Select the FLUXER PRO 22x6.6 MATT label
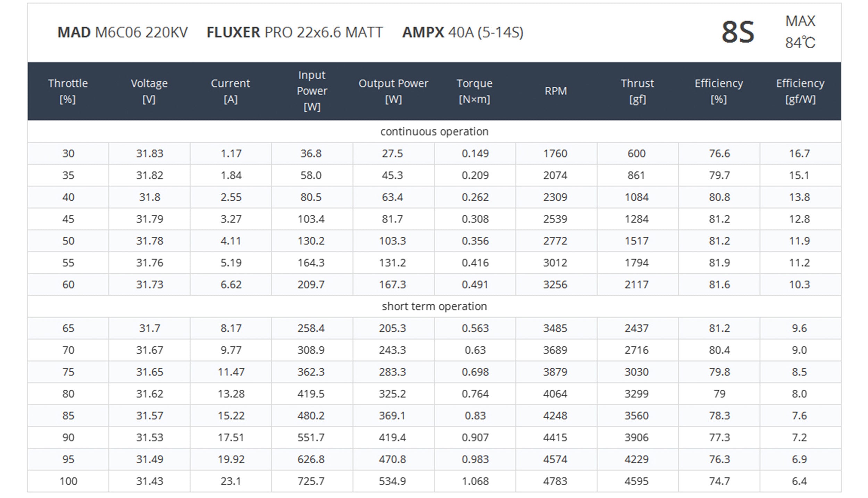 click(294, 33)
